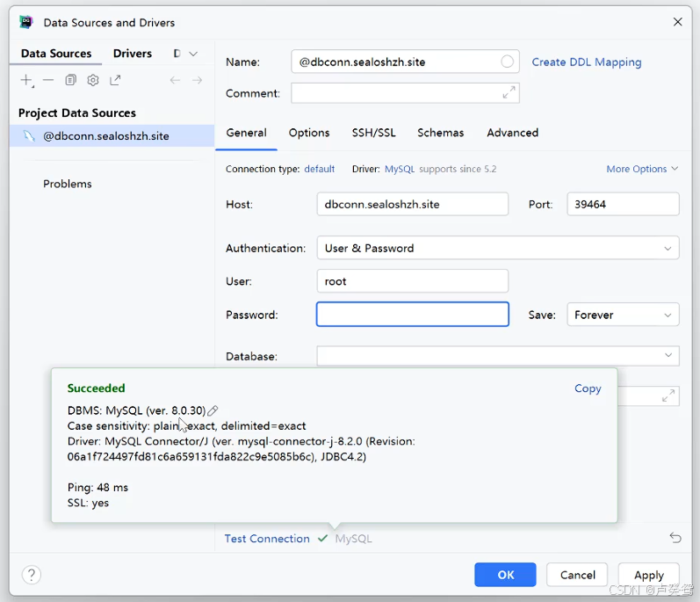Click the SSL: yes text
700x602 pixels.
[88, 503]
